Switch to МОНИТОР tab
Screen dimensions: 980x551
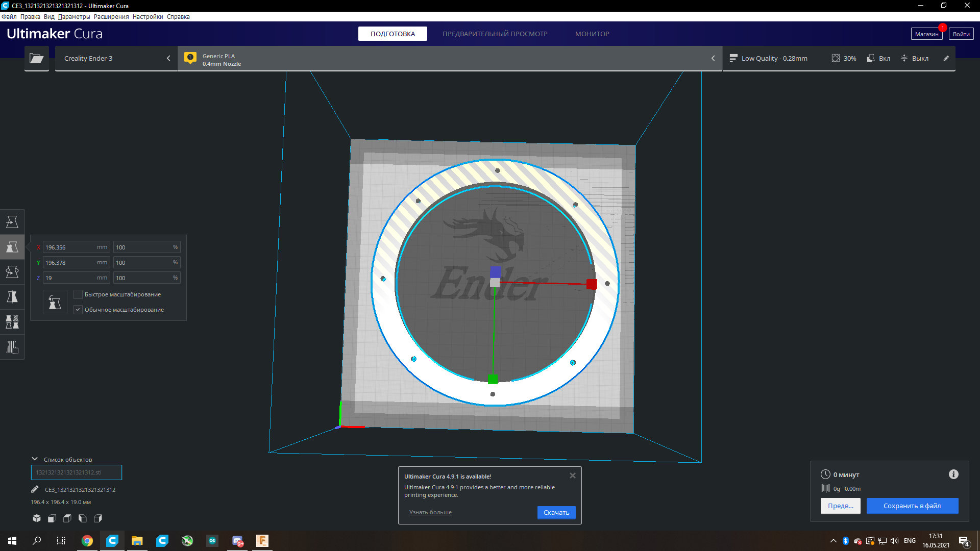pos(592,34)
